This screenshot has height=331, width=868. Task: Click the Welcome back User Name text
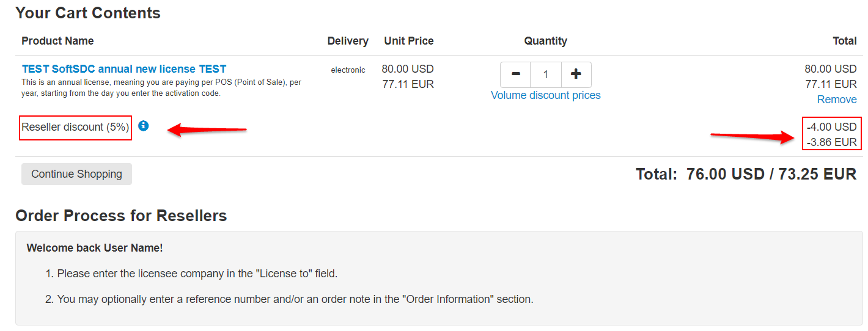[x=95, y=248]
